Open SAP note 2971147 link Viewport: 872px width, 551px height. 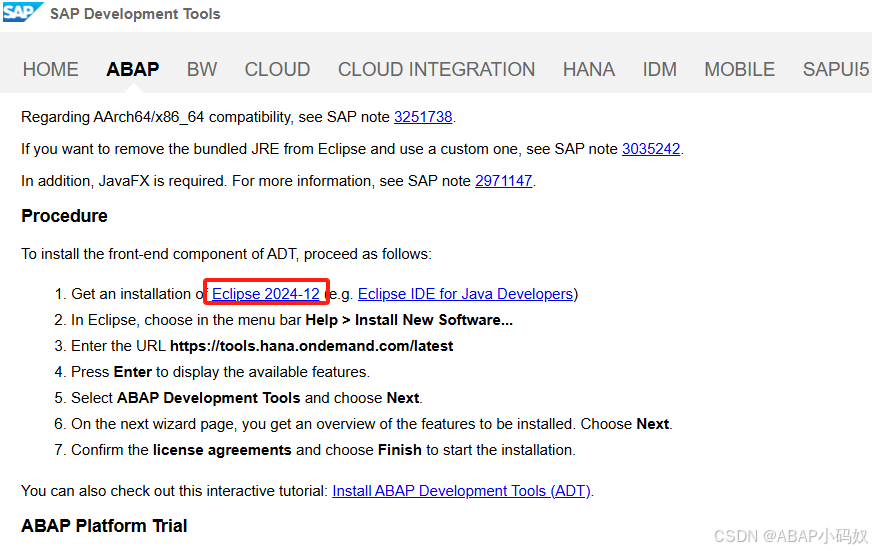click(x=504, y=181)
